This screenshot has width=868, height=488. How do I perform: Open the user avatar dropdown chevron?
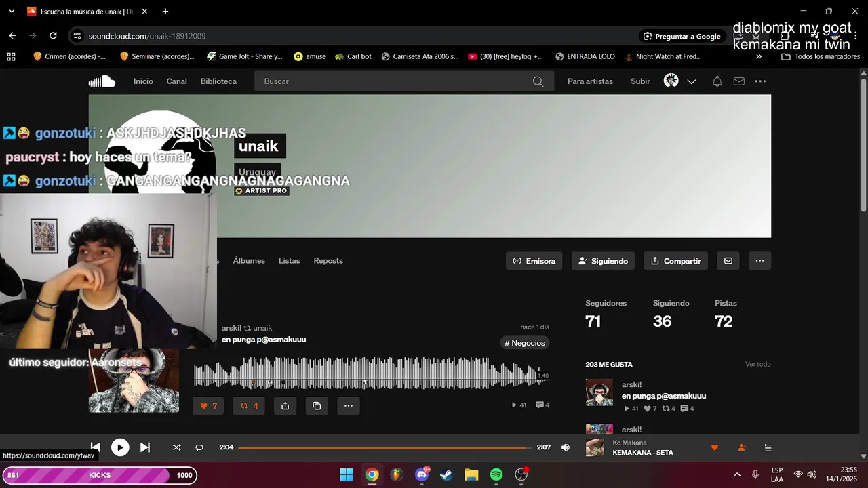pos(691,81)
